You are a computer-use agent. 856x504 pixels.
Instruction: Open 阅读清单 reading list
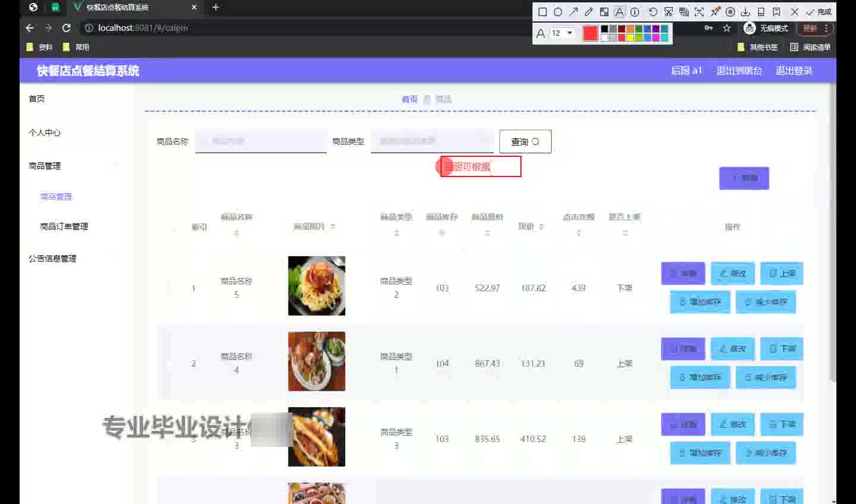(810, 47)
